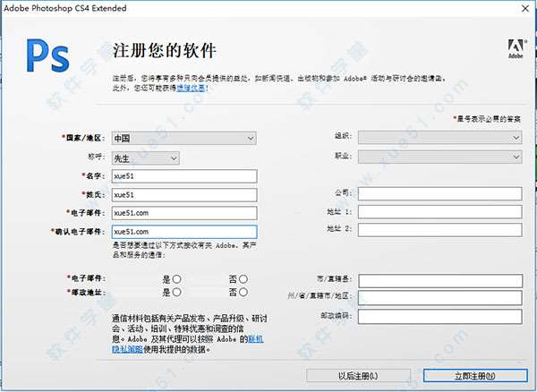This screenshot has width=537, height=392.
Task: Click the 以后注册 button
Action: coord(358,376)
